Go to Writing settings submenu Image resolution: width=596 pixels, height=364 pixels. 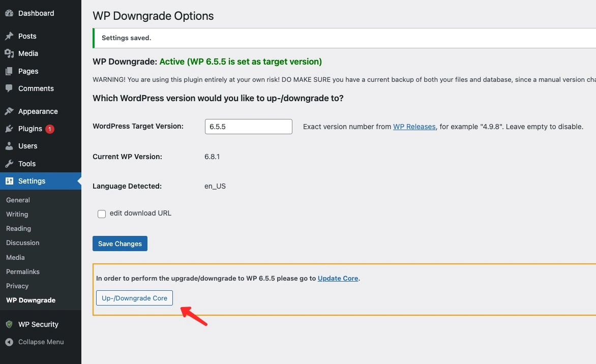pyautogui.click(x=17, y=215)
